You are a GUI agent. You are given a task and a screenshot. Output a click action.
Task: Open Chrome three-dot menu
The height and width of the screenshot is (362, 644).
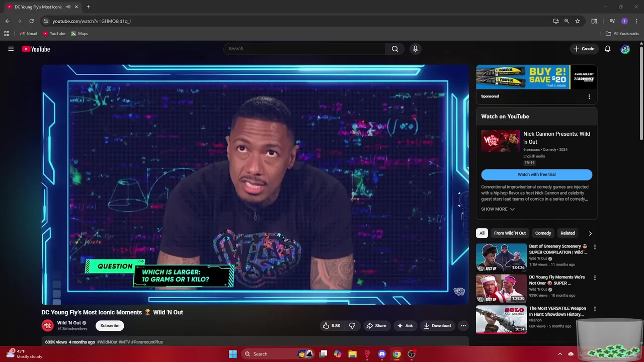636,21
